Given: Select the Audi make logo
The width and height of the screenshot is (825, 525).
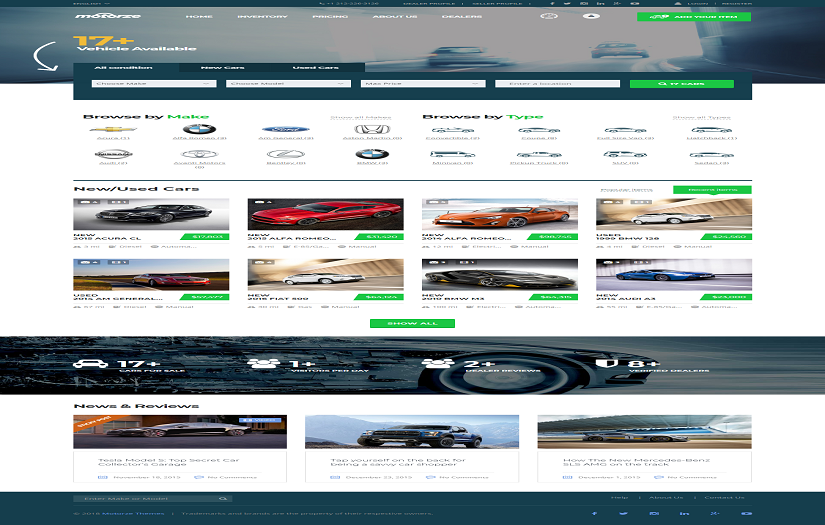Looking at the screenshot, I should (113, 154).
